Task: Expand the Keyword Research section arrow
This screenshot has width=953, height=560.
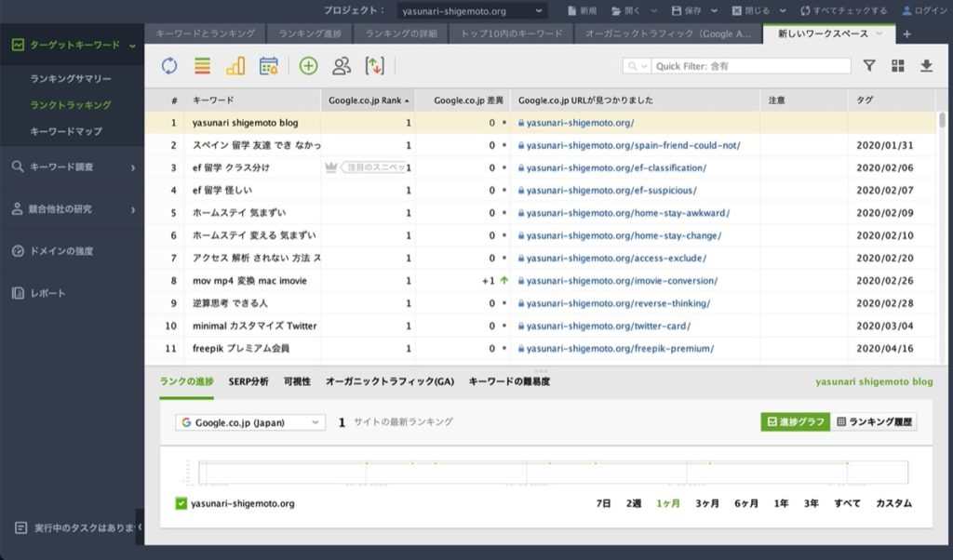Action: [132, 167]
